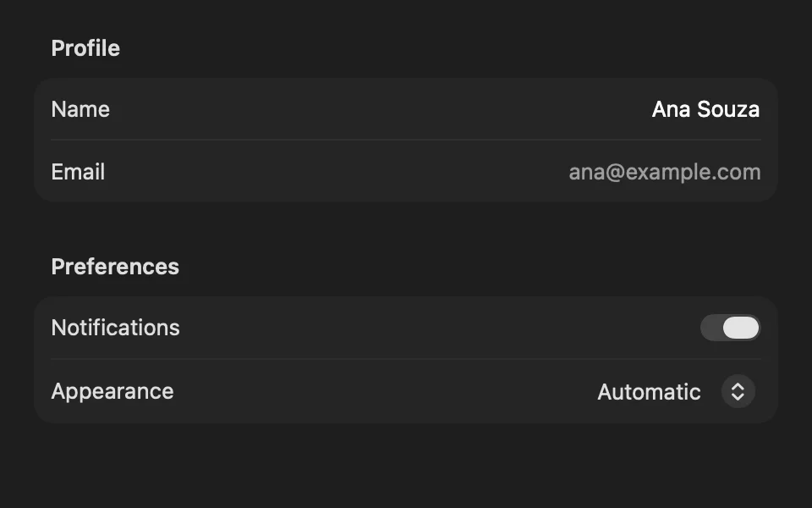Click the Appearance label
812x508 pixels.
pos(112,391)
